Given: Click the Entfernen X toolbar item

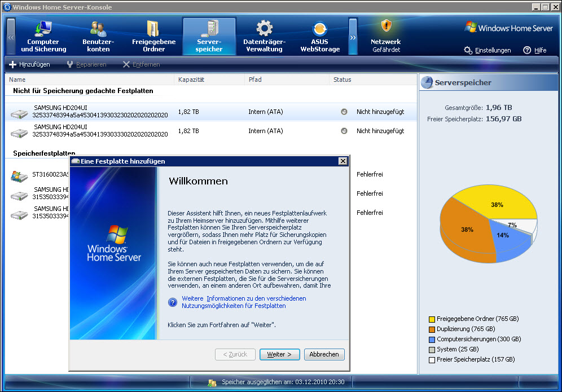Looking at the screenshot, I should pyautogui.click(x=141, y=64).
